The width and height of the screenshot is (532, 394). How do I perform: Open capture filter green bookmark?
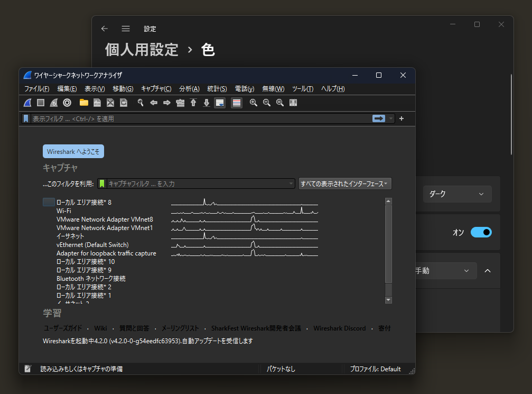[102, 184]
